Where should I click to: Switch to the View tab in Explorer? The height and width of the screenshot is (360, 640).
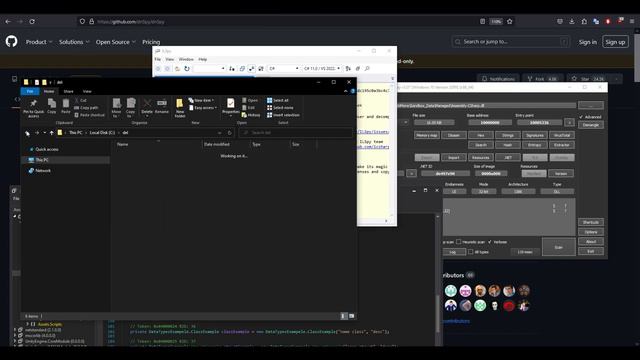[87, 91]
